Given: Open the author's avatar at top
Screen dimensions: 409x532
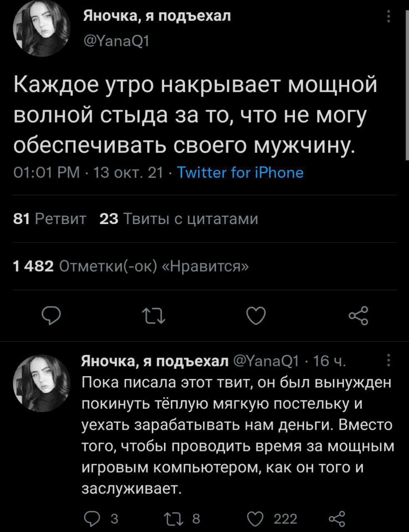Looking at the screenshot, I should (x=42, y=29).
